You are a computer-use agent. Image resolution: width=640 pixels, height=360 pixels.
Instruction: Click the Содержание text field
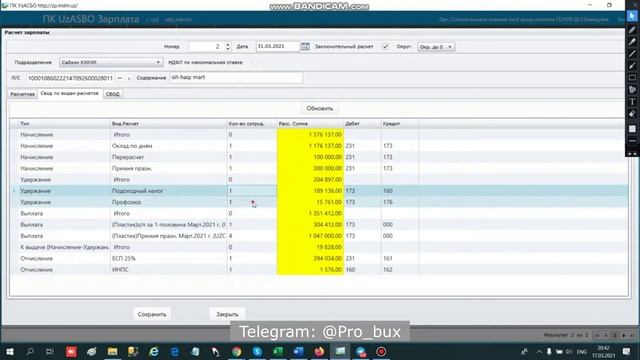tap(236, 78)
